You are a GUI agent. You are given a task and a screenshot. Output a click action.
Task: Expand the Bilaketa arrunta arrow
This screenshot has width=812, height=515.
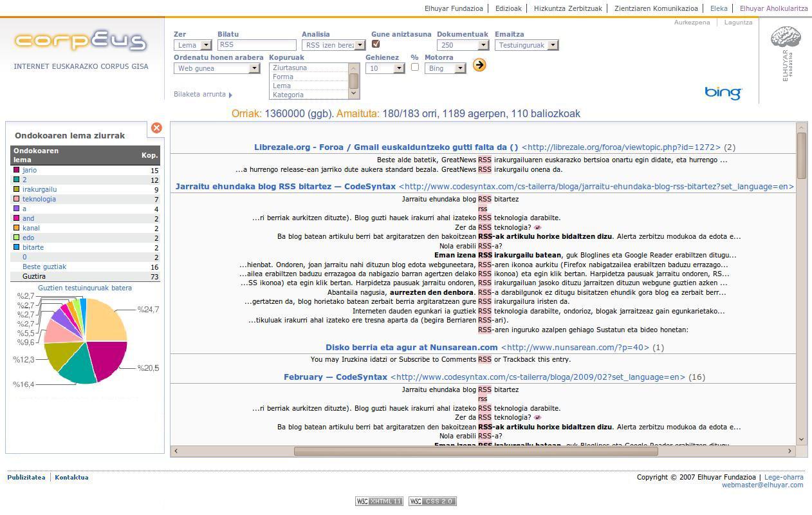click(x=230, y=95)
